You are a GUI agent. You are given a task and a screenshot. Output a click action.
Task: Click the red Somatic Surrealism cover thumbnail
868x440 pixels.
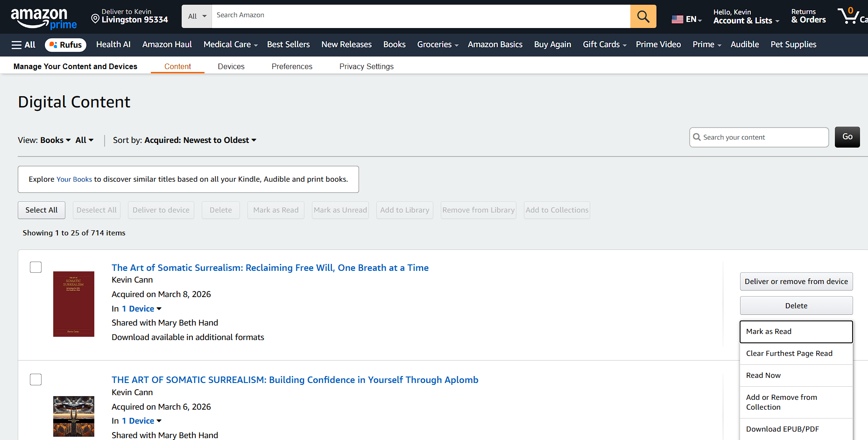pos(74,304)
